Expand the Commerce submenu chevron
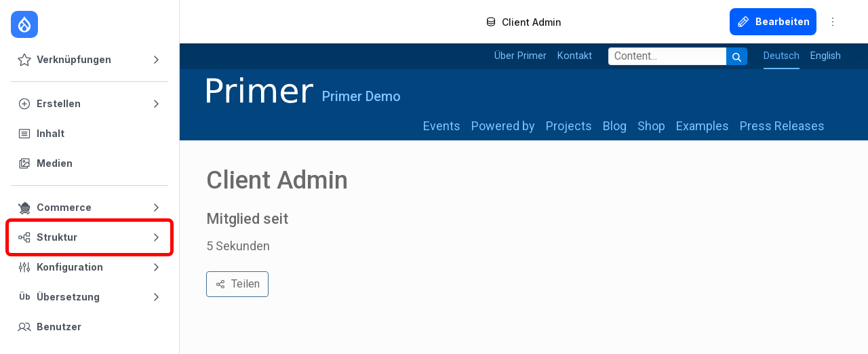 pyautogui.click(x=156, y=208)
